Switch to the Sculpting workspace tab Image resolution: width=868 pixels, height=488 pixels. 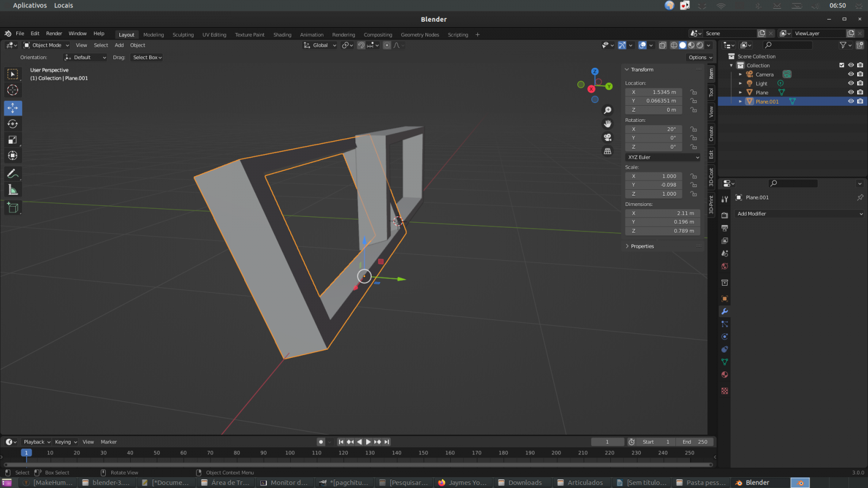point(183,35)
